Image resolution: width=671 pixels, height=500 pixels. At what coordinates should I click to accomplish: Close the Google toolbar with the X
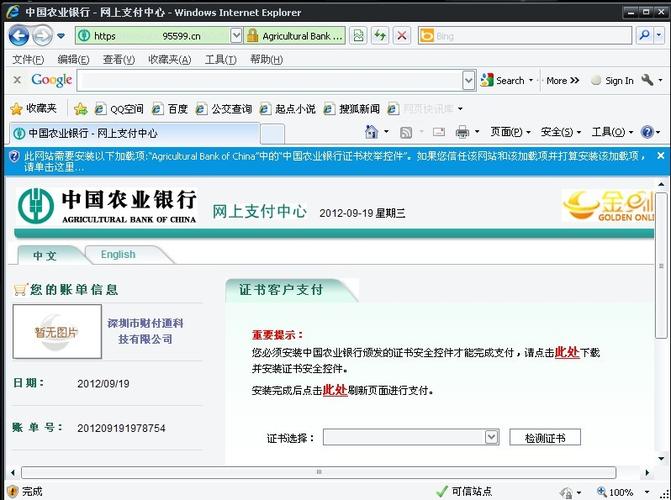tap(17, 80)
